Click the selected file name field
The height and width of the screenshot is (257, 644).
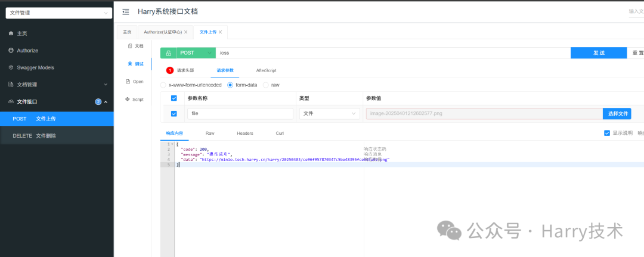coord(484,114)
